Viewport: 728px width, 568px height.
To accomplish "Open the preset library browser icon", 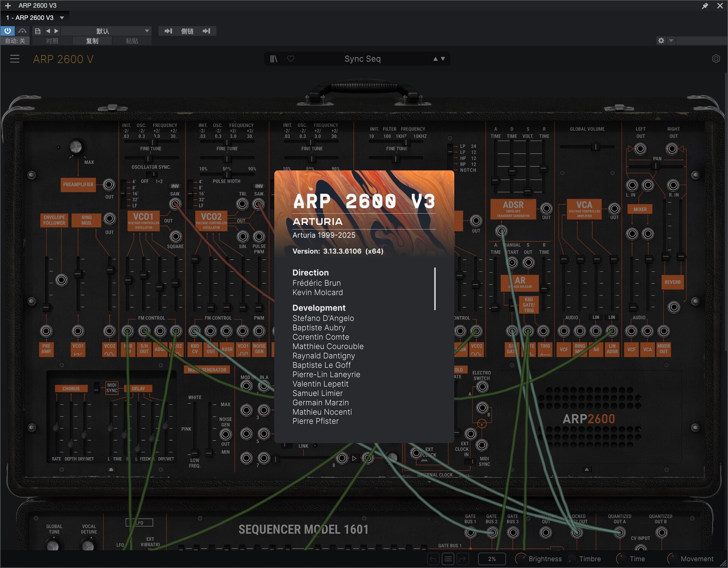I will pos(273,59).
